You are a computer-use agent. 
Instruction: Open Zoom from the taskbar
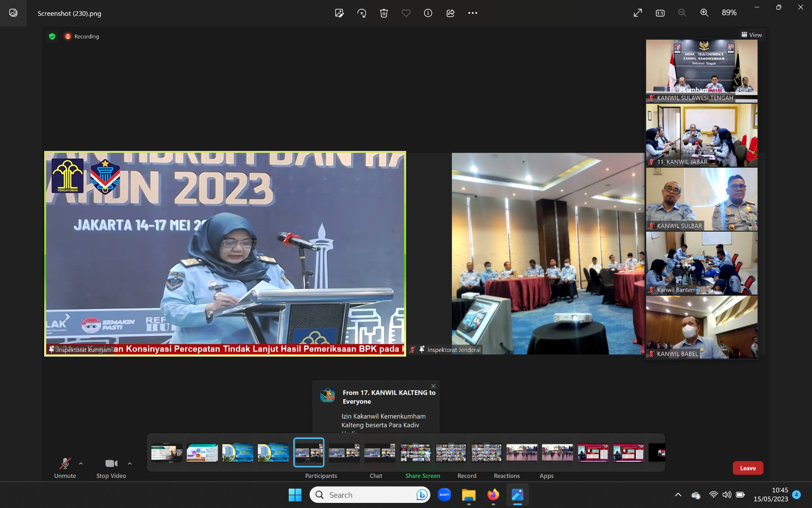(x=444, y=495)
